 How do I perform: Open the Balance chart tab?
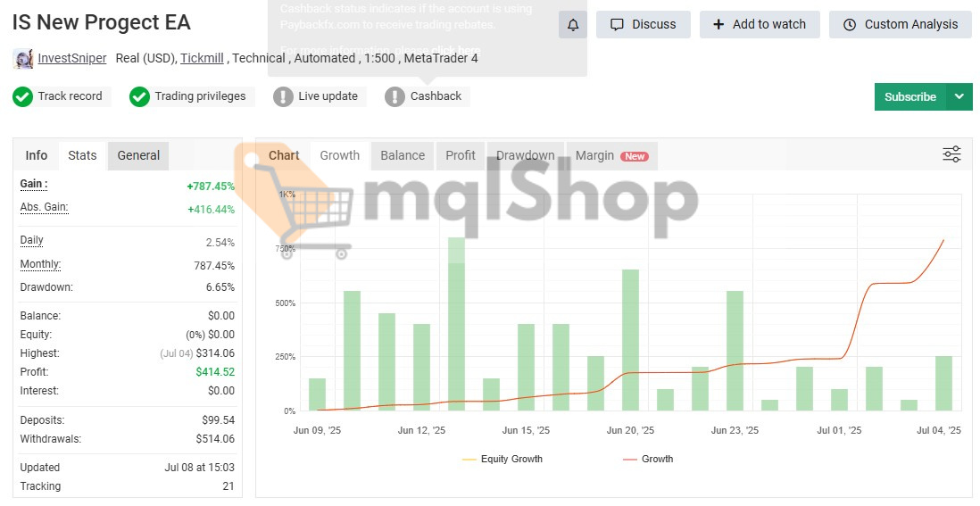click(403, 155)
